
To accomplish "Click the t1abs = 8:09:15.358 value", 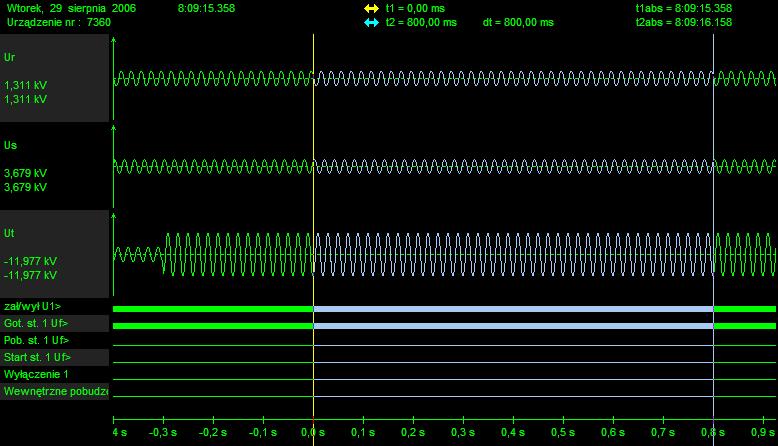I will point(684,8).
